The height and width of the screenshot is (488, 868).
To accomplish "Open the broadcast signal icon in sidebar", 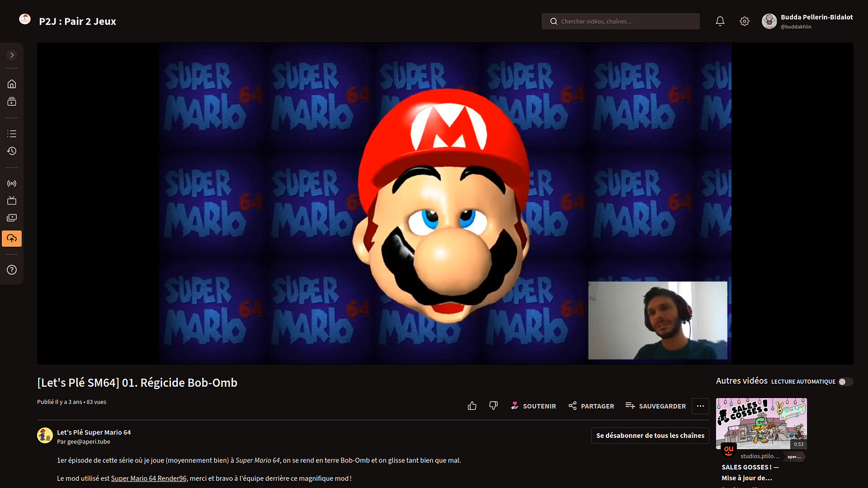I will (11, 184).
